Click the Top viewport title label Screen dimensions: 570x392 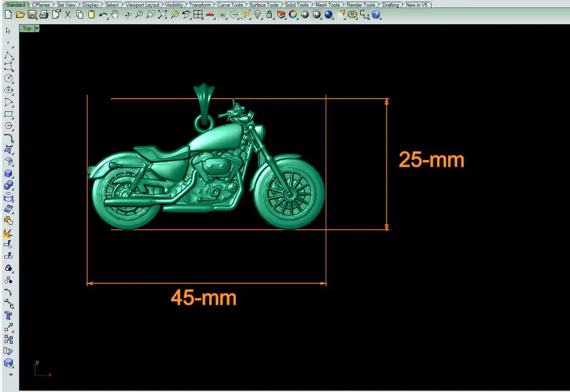coord(27,28)
